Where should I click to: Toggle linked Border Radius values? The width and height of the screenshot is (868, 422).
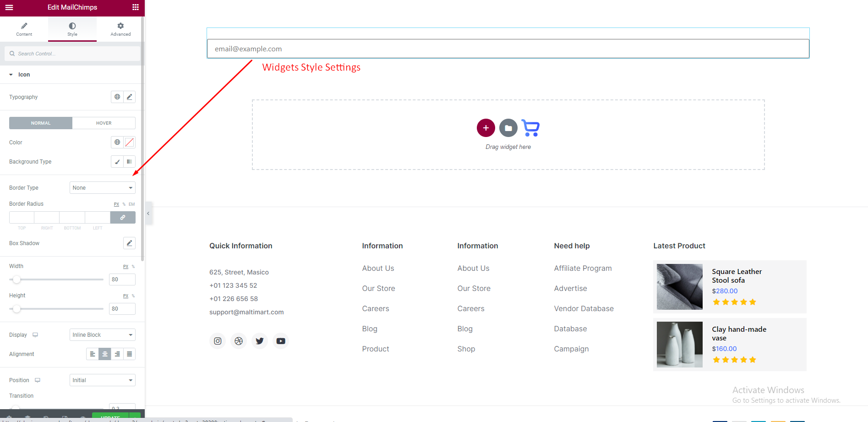[123, 217]
